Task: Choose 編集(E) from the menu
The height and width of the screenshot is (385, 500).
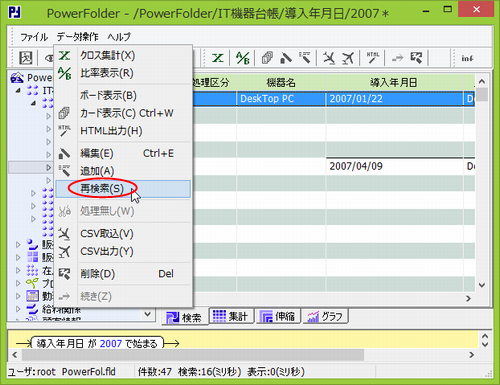Action: [123, 153]
